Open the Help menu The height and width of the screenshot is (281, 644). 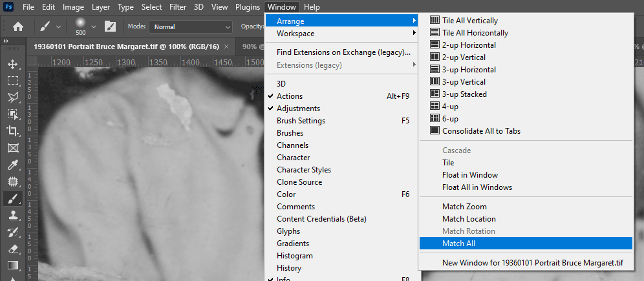tap(312, 7)
